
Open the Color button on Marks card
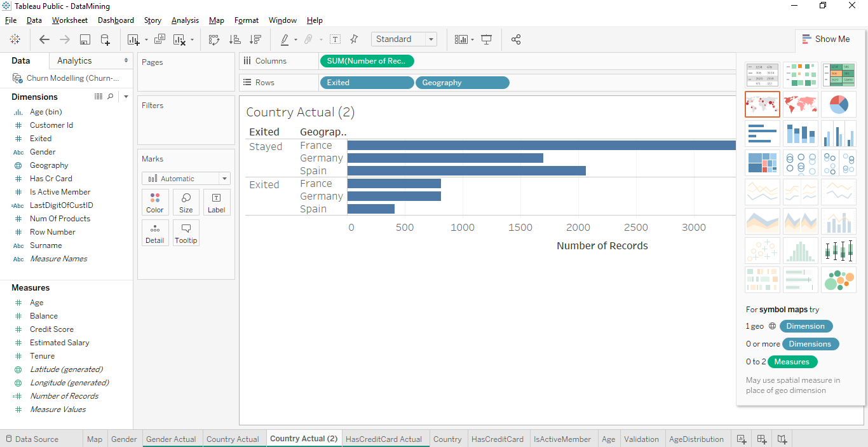pyautogui.click(x=155, y=202)
